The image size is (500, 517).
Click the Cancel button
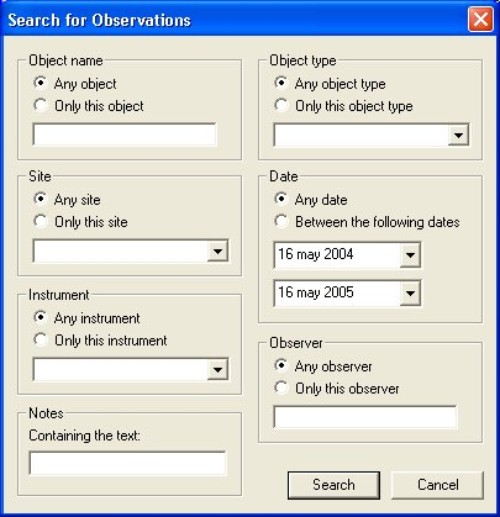438,485
